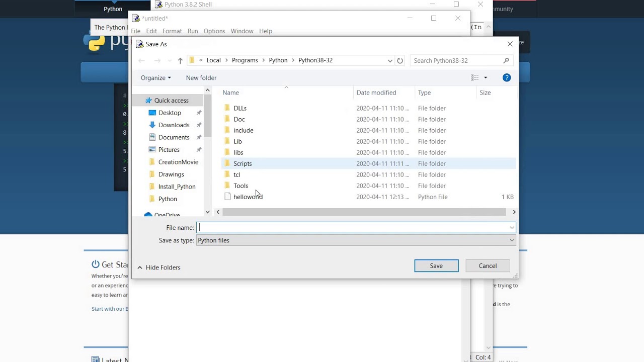This screenshot has width=644, height=362.
Task: Click the Save As dialog title icon
Action: coord(140,44)
